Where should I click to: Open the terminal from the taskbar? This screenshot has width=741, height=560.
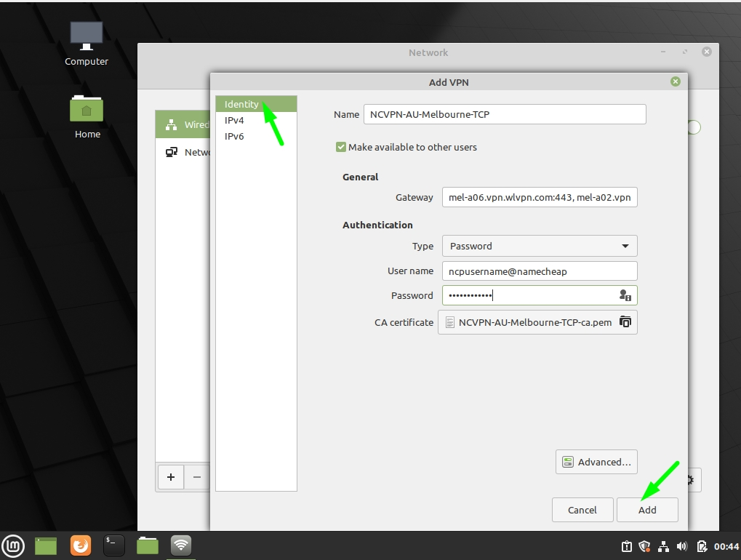(x=113, y=545)
